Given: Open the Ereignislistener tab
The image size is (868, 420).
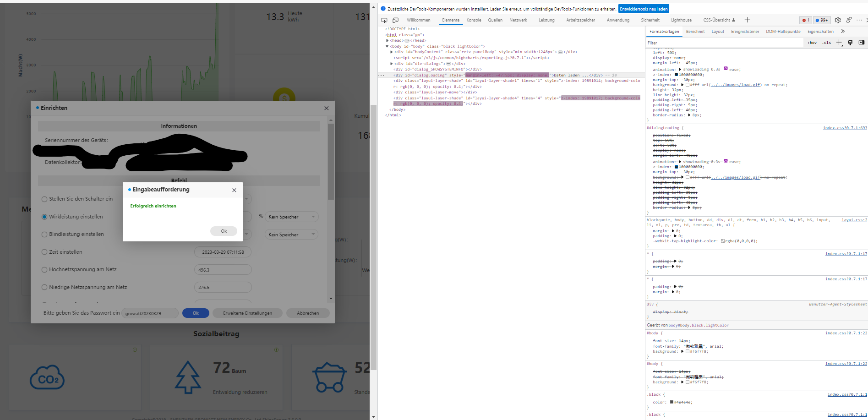Looking at the screenshot, I should (745, 32).
